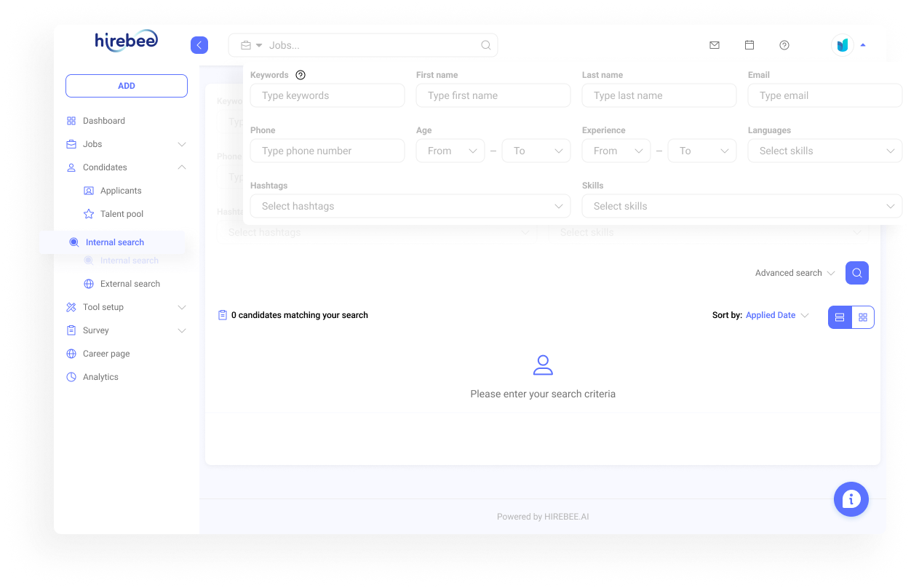Open the Powered by HIREBEE.AI link

543,516
